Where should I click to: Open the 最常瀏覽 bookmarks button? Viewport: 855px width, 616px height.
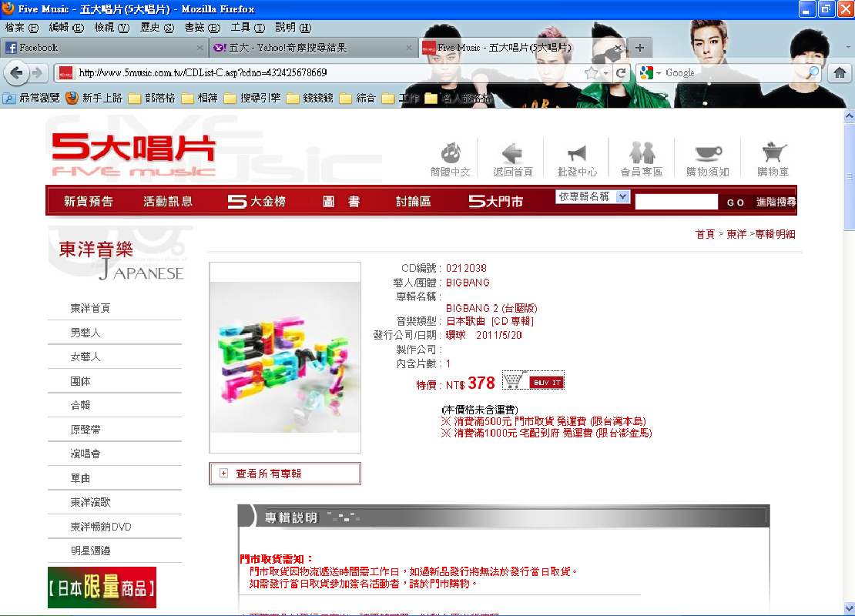[x=32, y=98]
